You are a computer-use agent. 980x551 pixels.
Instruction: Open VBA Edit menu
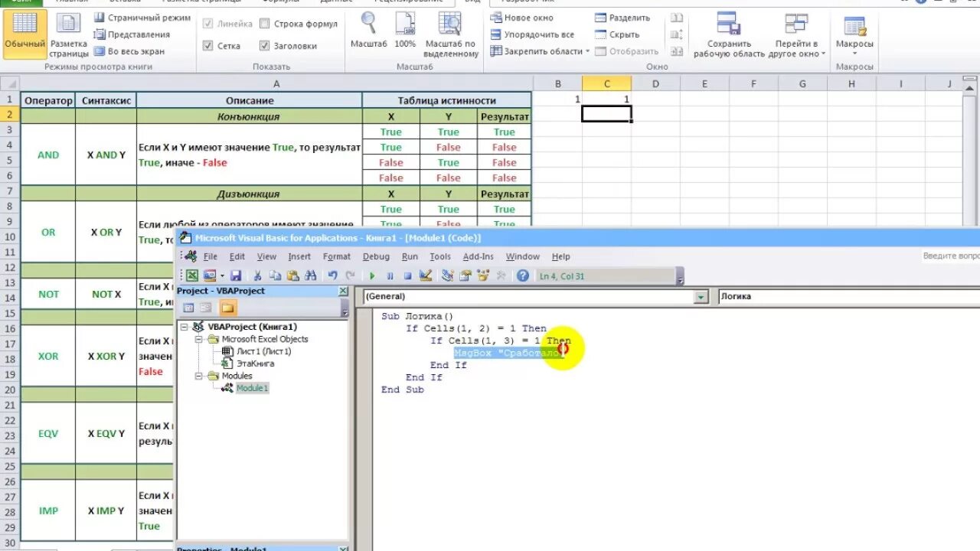coord(237,256)
